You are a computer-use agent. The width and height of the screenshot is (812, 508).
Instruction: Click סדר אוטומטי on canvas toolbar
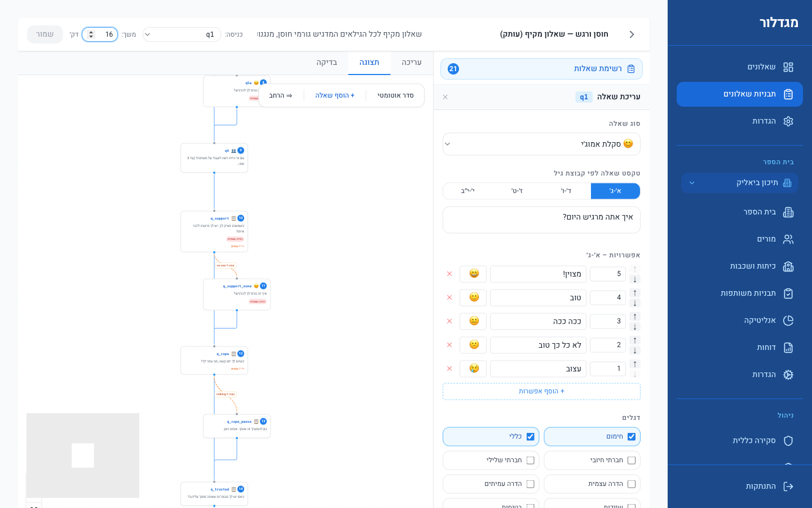[x=395, y=95]
